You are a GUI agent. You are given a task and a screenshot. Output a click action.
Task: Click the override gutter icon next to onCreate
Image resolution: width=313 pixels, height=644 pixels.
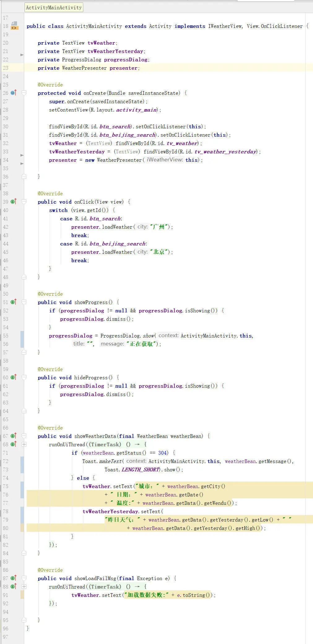pyautogui.click(x=14, y=93)
